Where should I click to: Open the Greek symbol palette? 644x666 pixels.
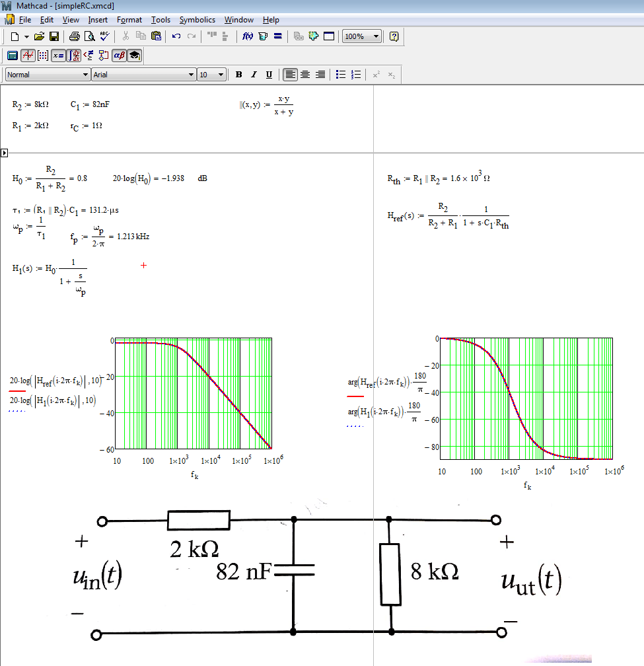pos(118,55)
